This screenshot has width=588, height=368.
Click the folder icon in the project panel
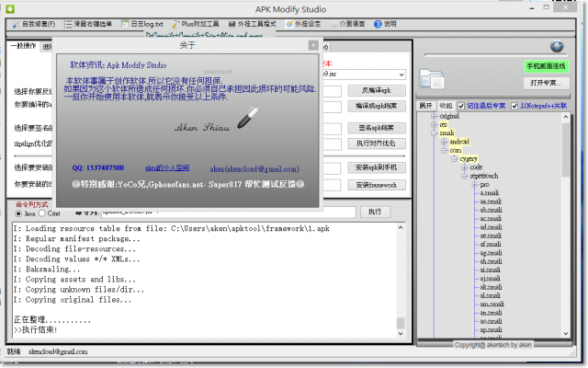coord(432,79)
